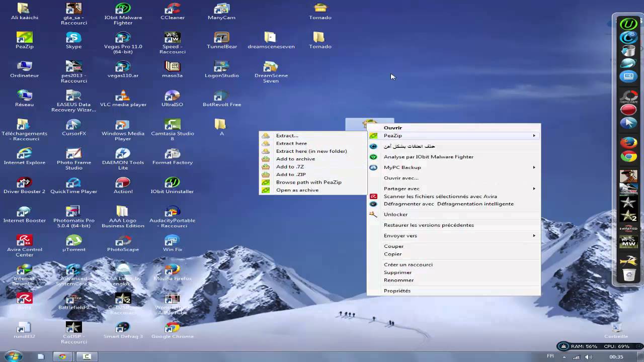The height and width of the screenshot is (362, 644).
Task: Choose Unlocker in the context menu
Action: click(454, 215)
